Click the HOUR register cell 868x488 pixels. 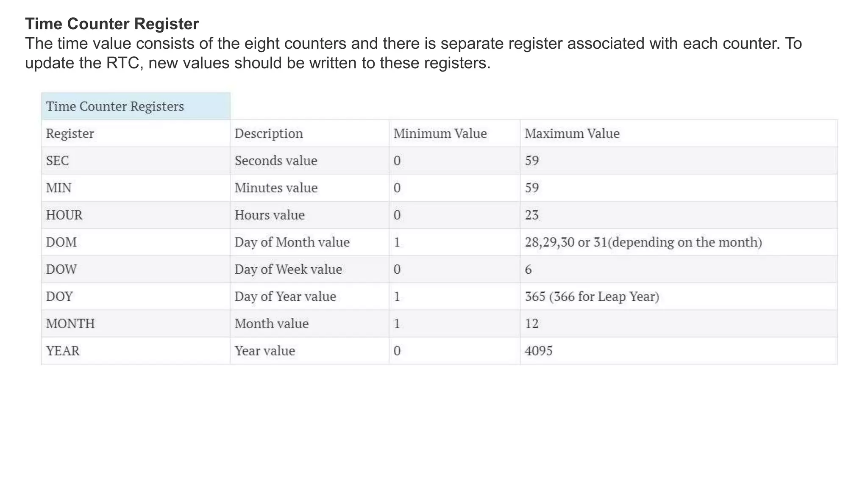pyautogui.click(x=64, y=215)
